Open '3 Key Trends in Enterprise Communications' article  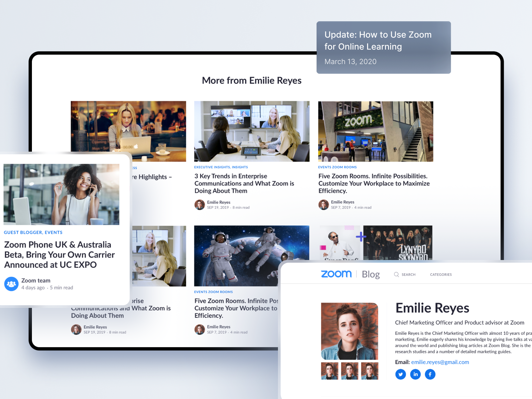pyautogui.click(x=244, y=183)
